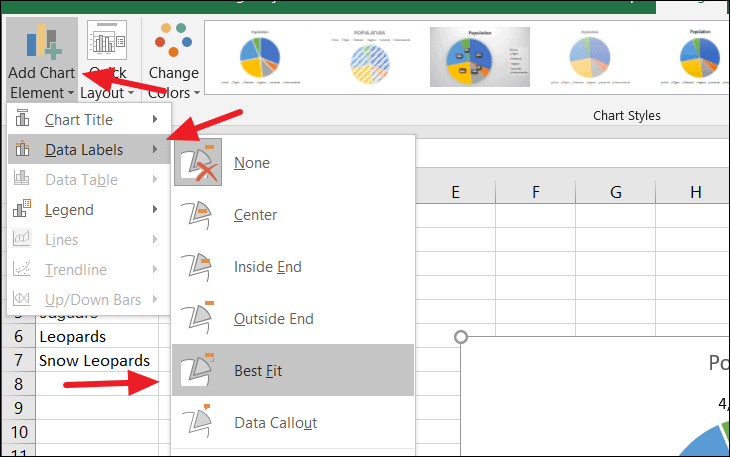
Task: Click the Change Colors palette icon
Action: coord(173,40)
